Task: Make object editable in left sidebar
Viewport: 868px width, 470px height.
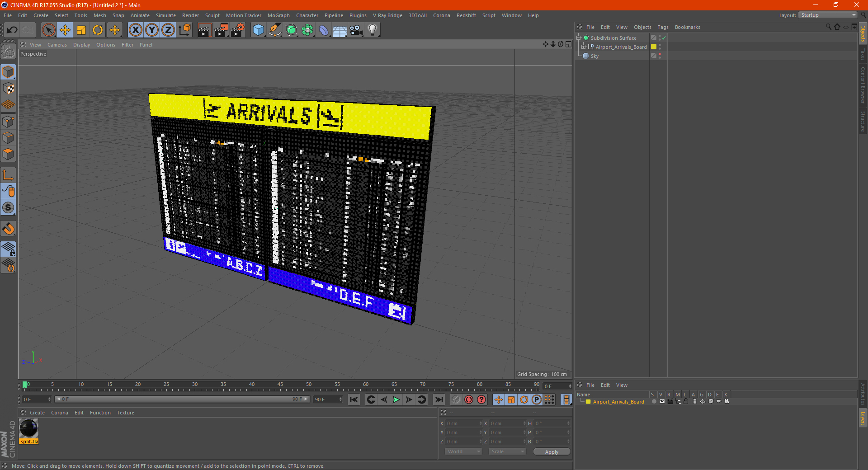Action: click(x=8, y=51)
